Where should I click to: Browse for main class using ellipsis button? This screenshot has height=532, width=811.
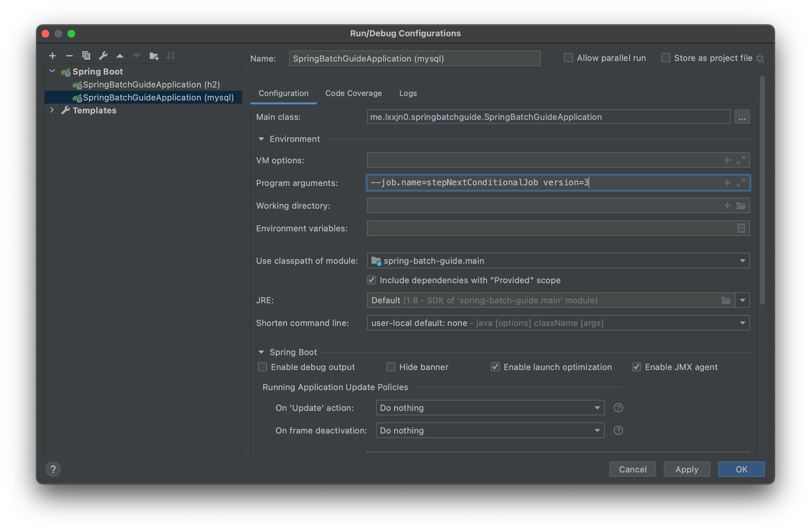742,117
